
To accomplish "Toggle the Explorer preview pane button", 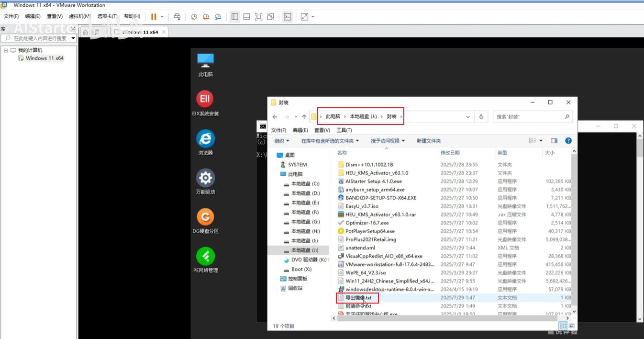I will tap(554, 141).
